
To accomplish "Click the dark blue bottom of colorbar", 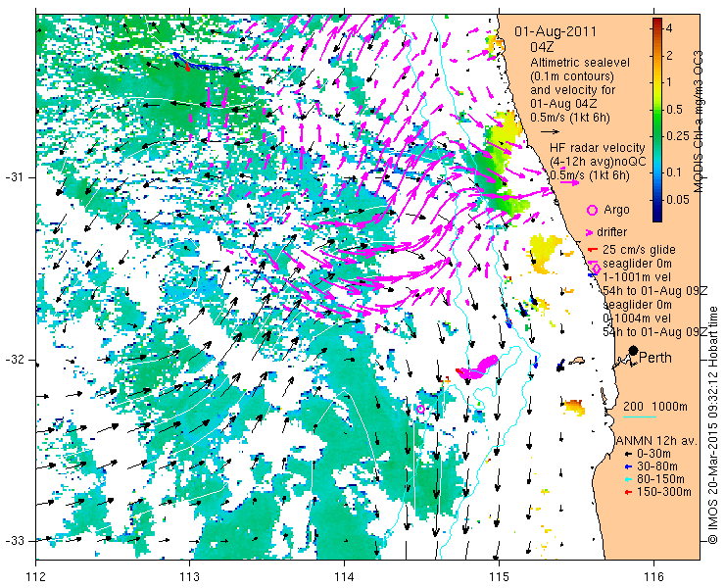I will (657, 218).
